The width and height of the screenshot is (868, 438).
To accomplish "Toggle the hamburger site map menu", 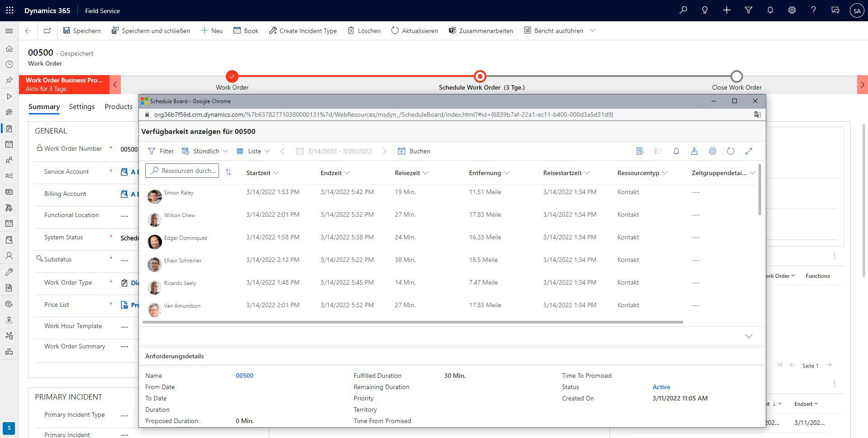I will (x=9, y=31).
